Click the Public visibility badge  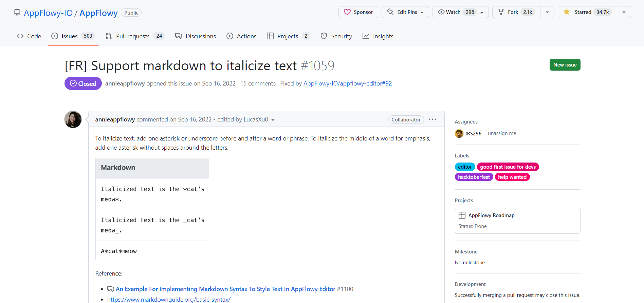(x=131, y=13)
